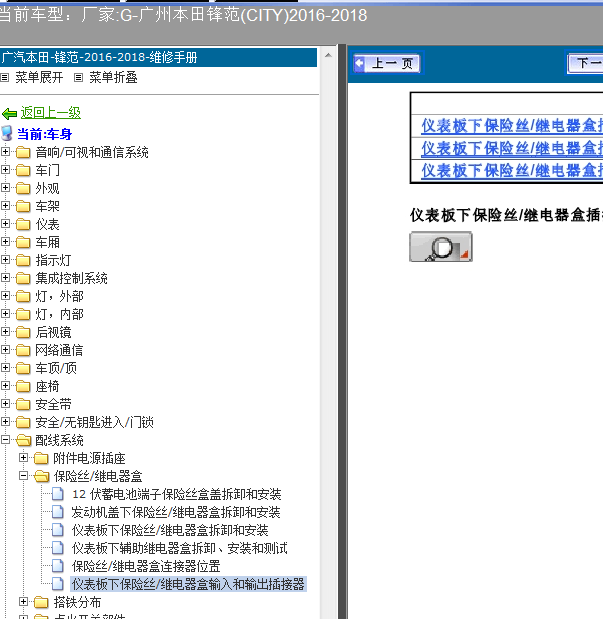Click page icon of 仪表板下辅助继电器盒拆卸、安装和测试
603x619 pixels.
[58, 548]
